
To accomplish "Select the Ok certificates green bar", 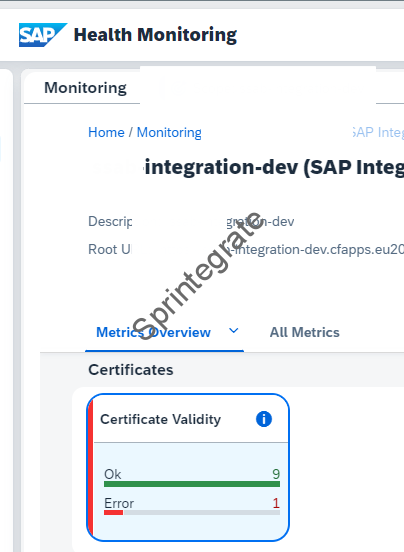I will [192, 484].
